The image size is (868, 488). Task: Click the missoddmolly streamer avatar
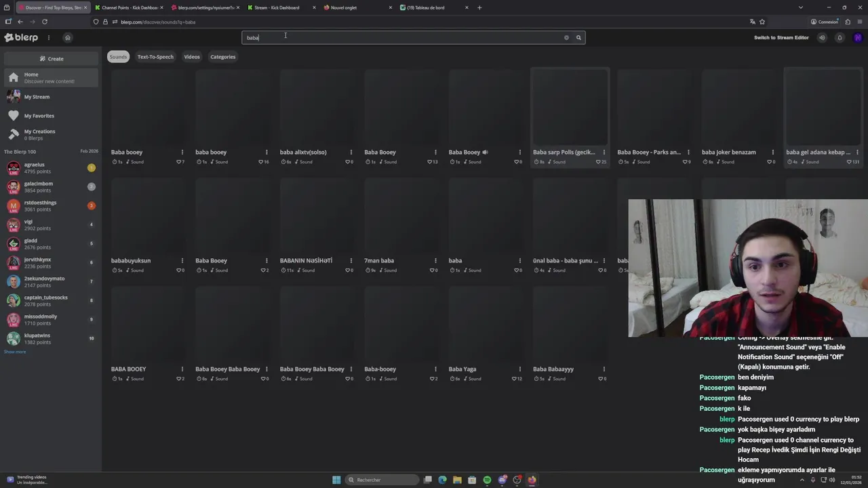pyautogui.click(x=14, y=319)
